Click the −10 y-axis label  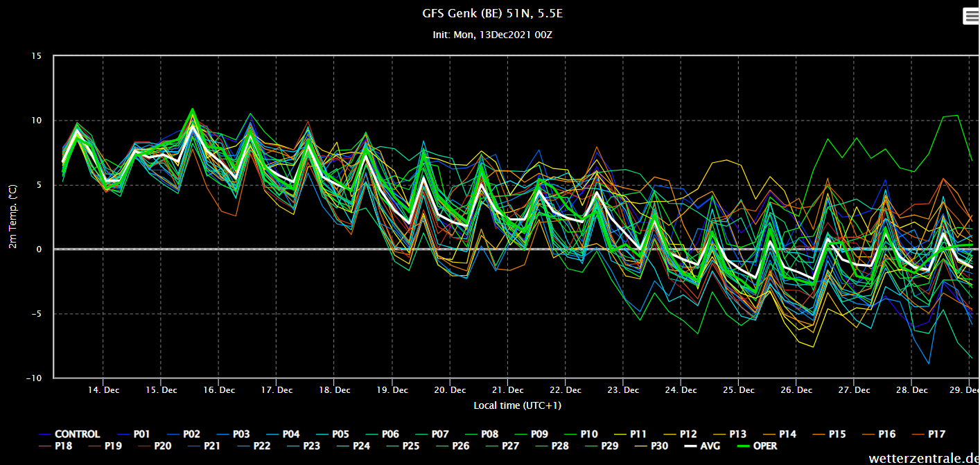tap(34, 378)
